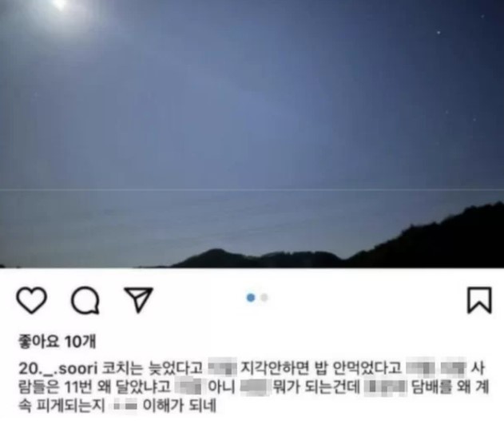Save the post with the bookmark icon

tap(479, 300)
